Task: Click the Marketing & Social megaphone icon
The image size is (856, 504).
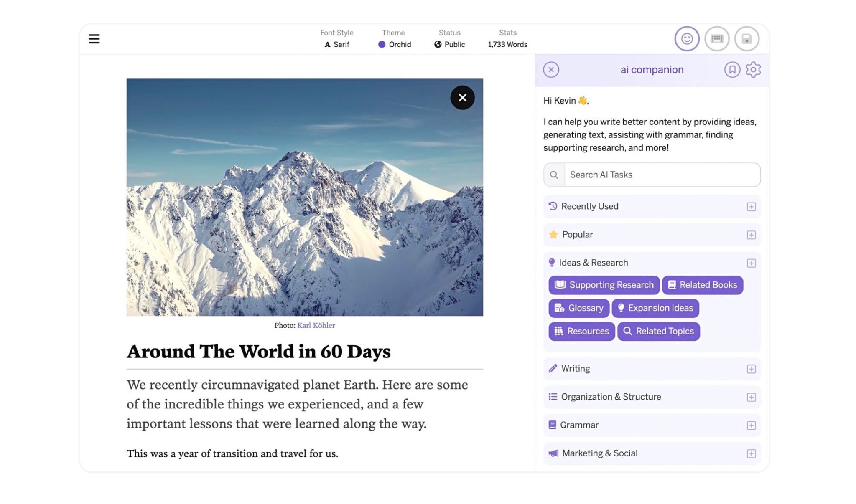Action: (x=553, y=453)
